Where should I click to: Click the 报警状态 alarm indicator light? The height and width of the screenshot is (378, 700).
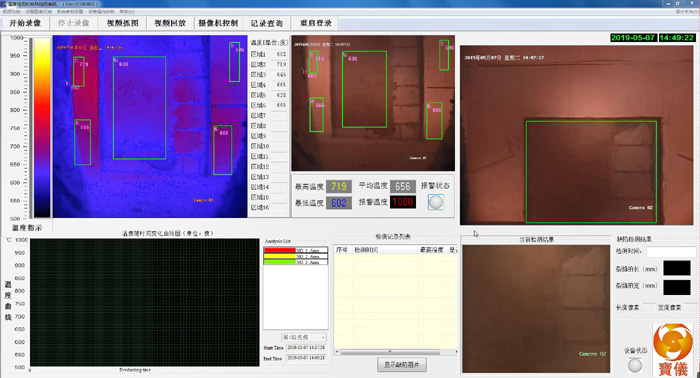point(436,202)
